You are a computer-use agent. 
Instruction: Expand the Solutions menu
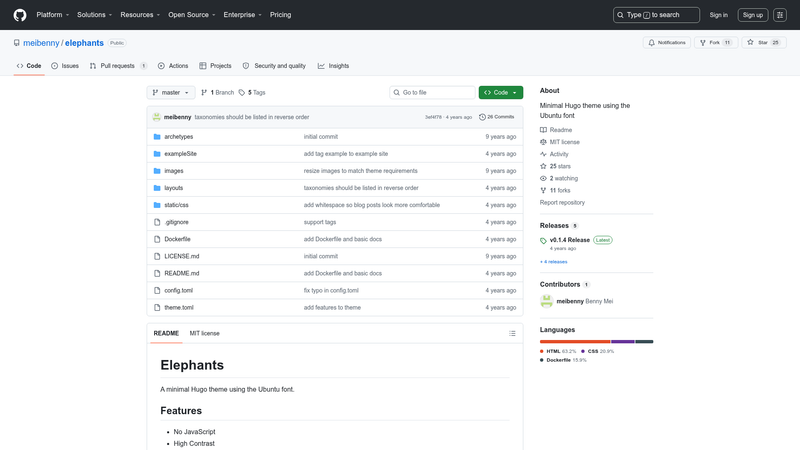coord(94,15)
